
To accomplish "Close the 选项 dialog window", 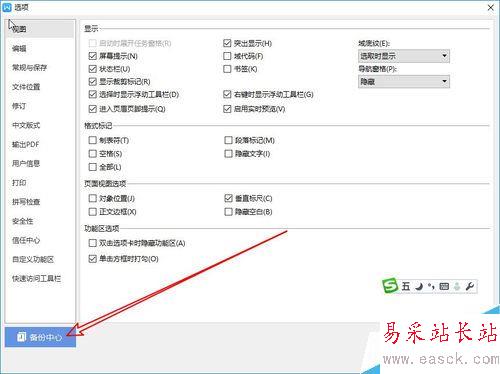I will (491, 7).
